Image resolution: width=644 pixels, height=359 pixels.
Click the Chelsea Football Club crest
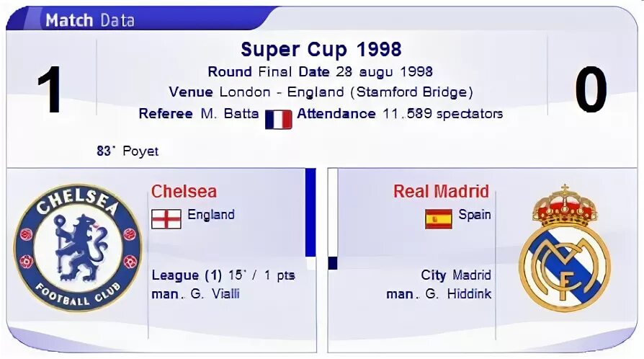tap(78, 247)
